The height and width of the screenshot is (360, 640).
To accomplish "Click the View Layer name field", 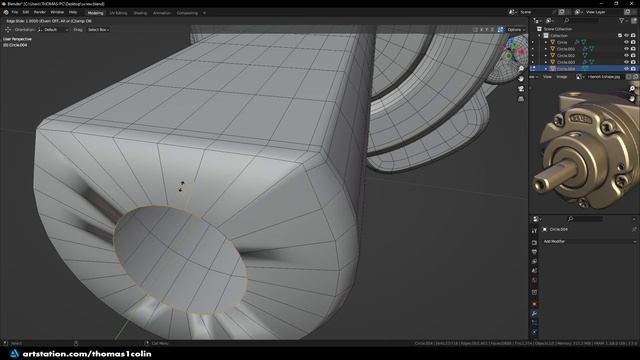I will (603, 12).
